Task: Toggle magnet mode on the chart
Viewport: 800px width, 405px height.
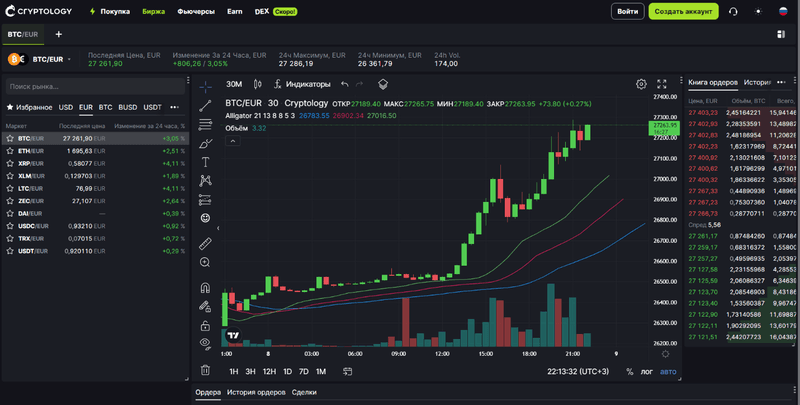Action: [205, 288]
